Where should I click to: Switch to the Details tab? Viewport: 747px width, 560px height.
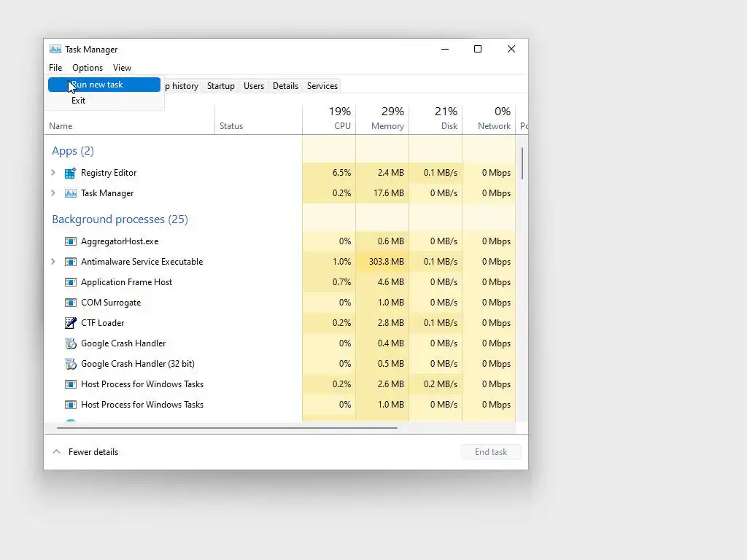pyautogui.click(x=286, y=86)
